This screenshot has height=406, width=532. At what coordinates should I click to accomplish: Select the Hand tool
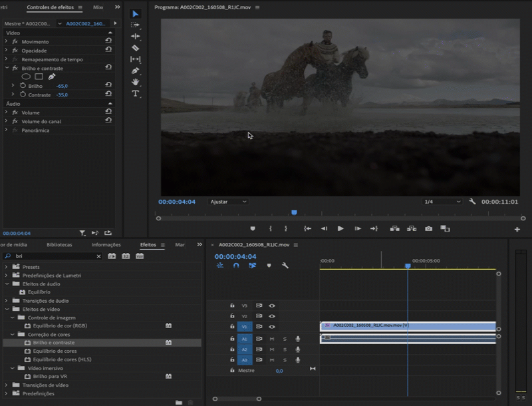coord(136,82)
